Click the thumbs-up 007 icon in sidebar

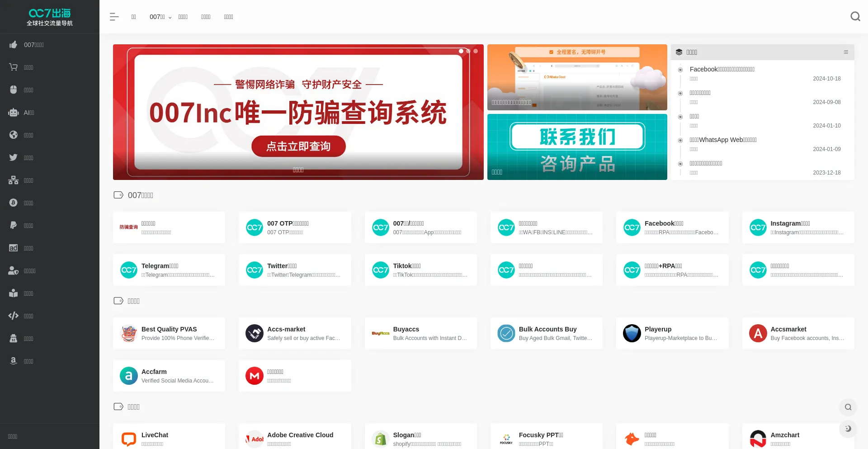point(14,45)
